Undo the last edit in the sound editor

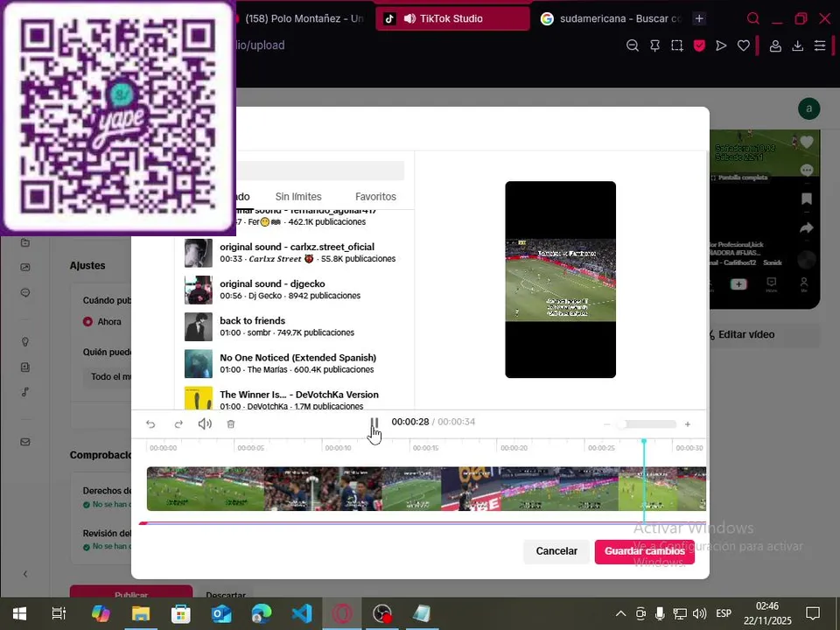tap(150, 424)
